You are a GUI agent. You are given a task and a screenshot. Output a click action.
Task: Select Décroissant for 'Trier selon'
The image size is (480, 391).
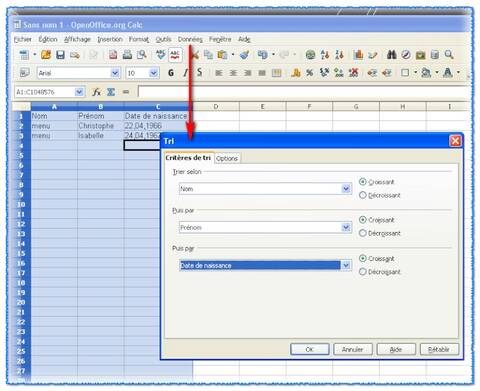tap(363, 195)
